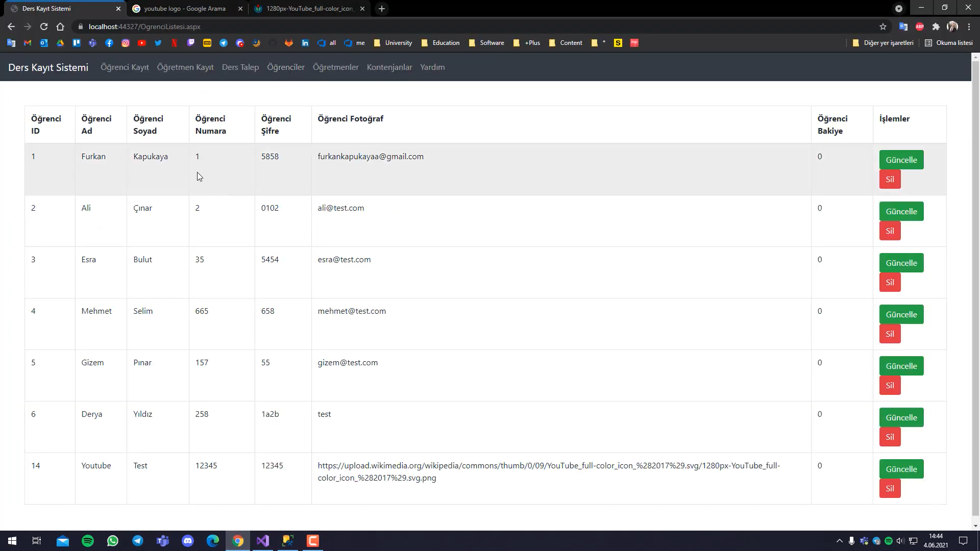Click Ders Talep menu option
980x551 pixels.
pos(240,67)
